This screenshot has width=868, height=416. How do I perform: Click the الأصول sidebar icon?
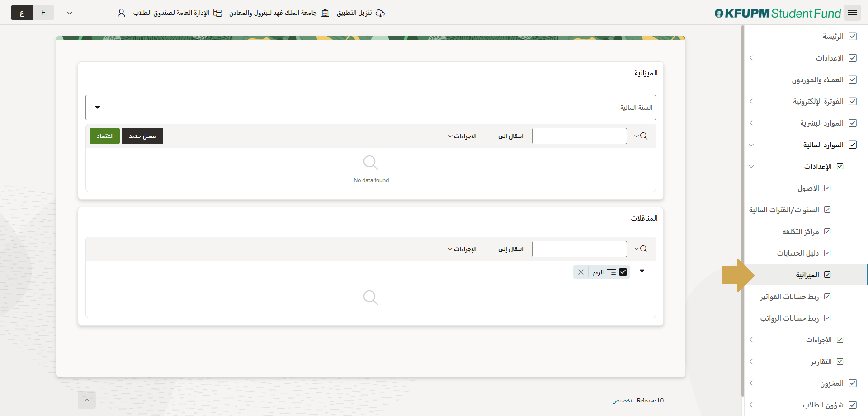827,188
